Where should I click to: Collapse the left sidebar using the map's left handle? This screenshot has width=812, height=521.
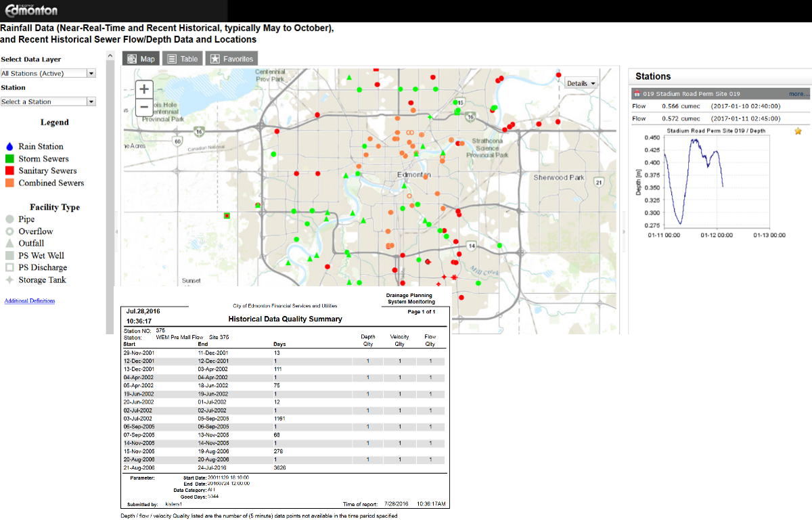pos(117,231)
